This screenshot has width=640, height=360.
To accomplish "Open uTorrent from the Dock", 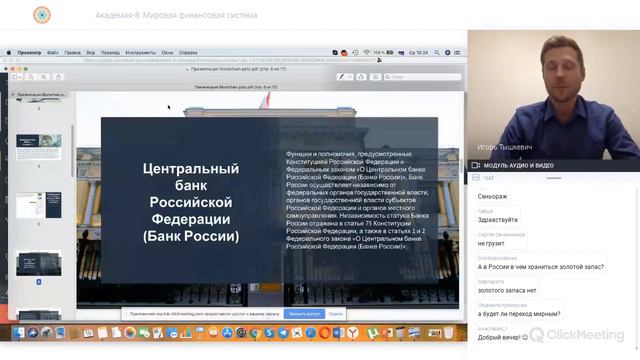I will click(372, 333).
